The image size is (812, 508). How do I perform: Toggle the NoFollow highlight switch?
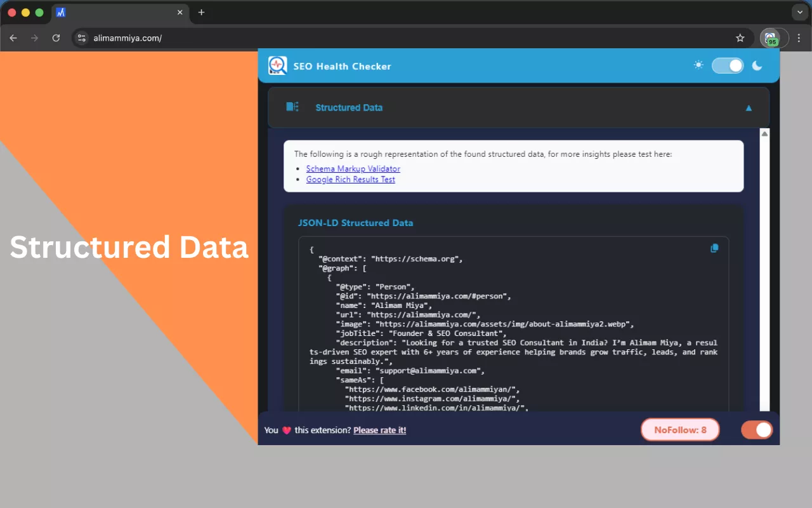click(x=756, y=430)
